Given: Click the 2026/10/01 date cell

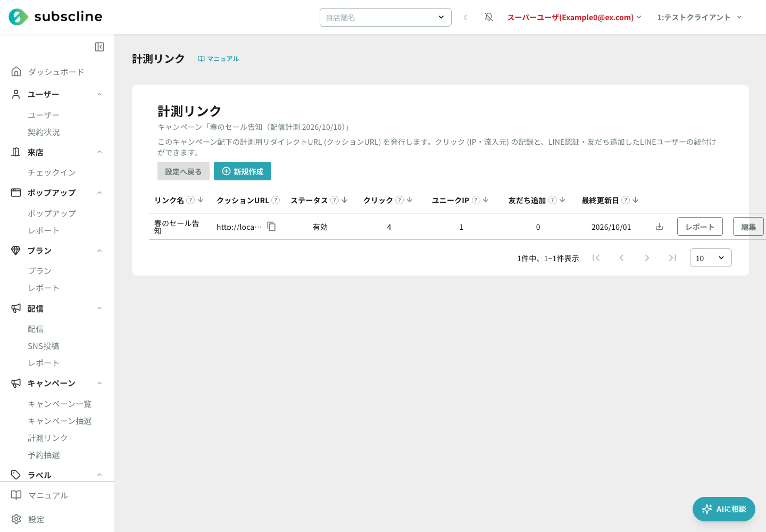Looking at the screenshot, I should (611, 227).
